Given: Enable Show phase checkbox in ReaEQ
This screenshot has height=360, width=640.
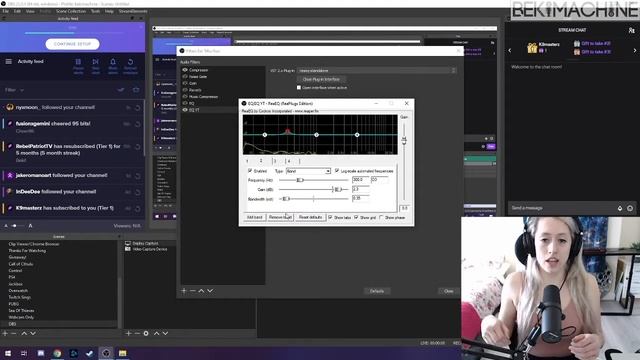Looking at the screenshot, I should coord(381,218).
